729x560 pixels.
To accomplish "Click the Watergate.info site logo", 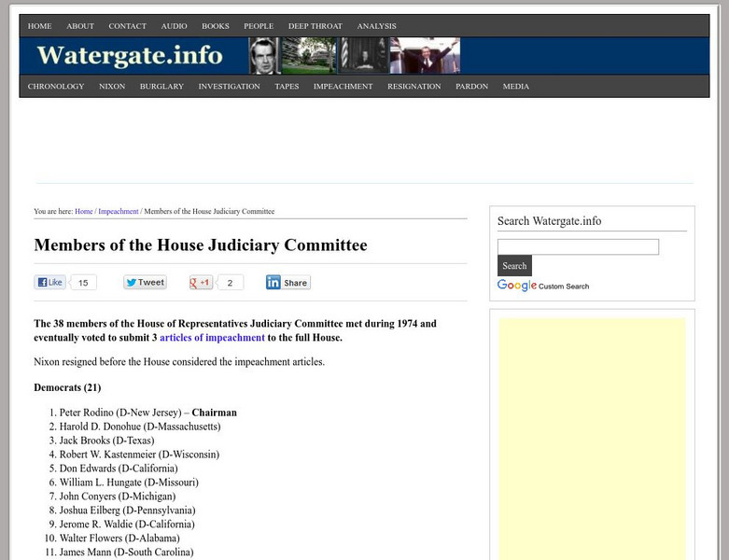I will pyautogui.click(x=130, y=55).
